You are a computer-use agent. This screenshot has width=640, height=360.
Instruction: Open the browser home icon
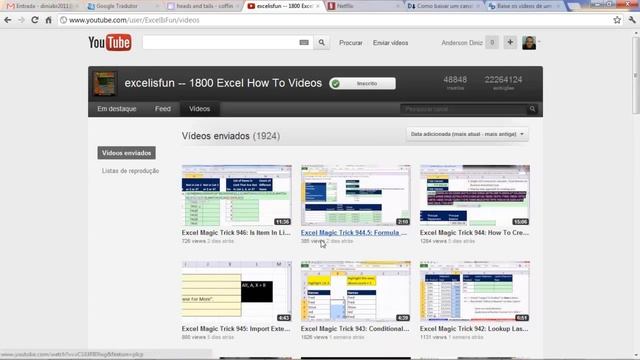pyautogui.click(x=49, y=20)
